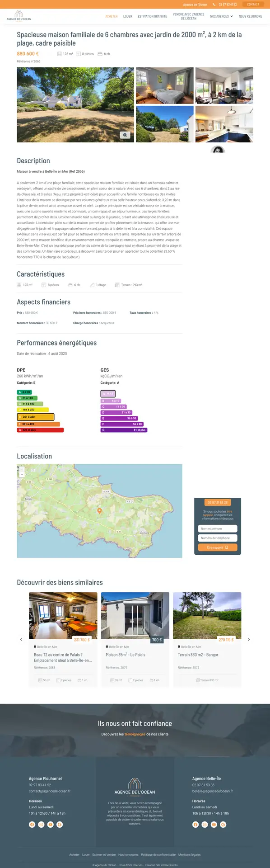The height and width of the screenshot is (868, 270).
Task: Open the bedroom photo thumbnail
Action: pyautogui.click(x=164, y=86)
